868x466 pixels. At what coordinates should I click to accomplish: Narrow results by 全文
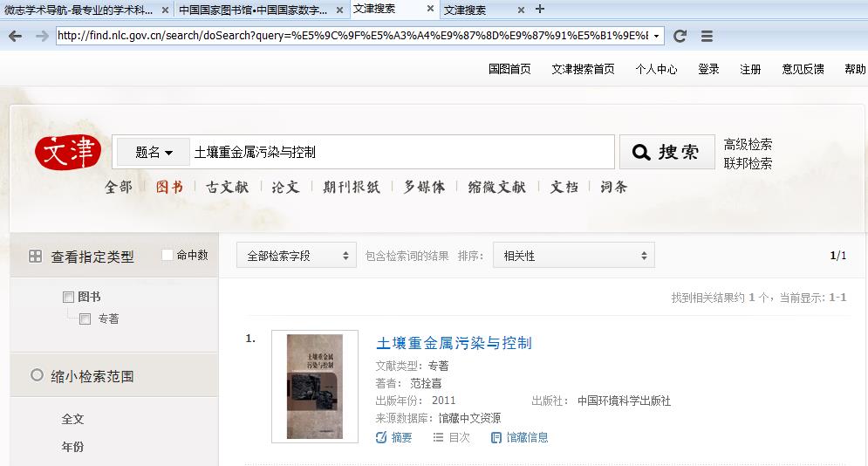[73, 419]
